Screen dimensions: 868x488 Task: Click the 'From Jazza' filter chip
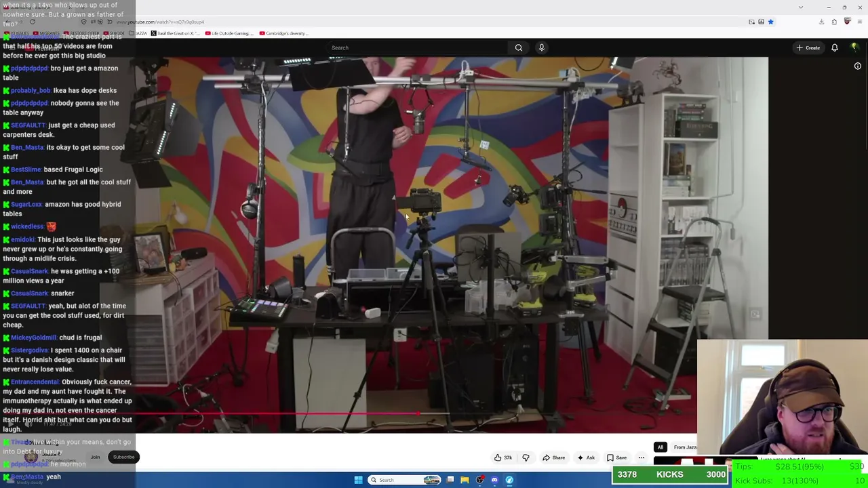tap(685, 447)
